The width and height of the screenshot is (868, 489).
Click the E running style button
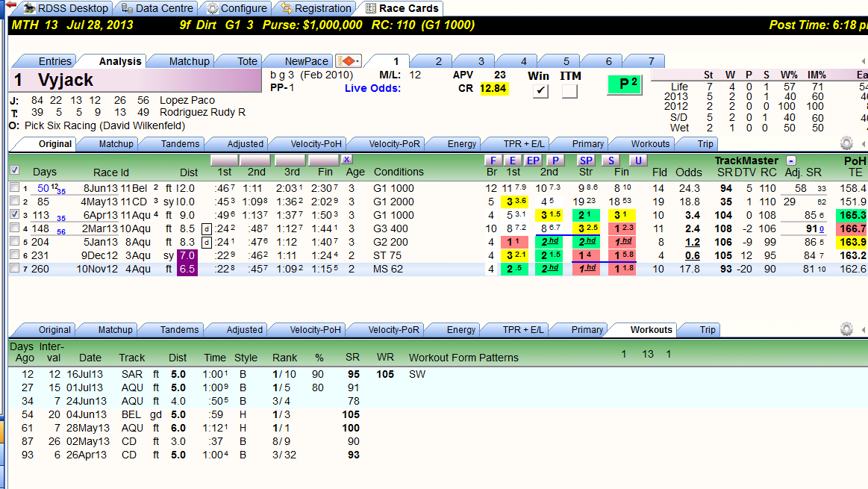point(513,160)
